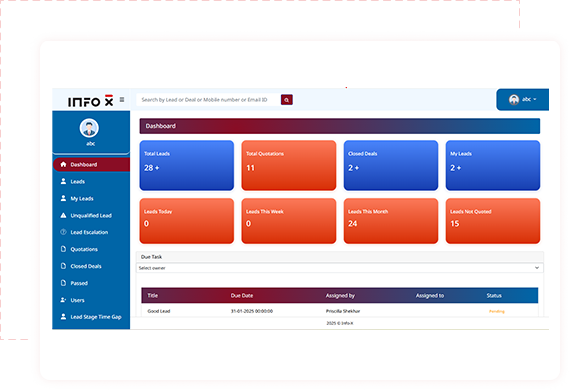Click the sidebar profile avatar labeled abc

[89, 128]
